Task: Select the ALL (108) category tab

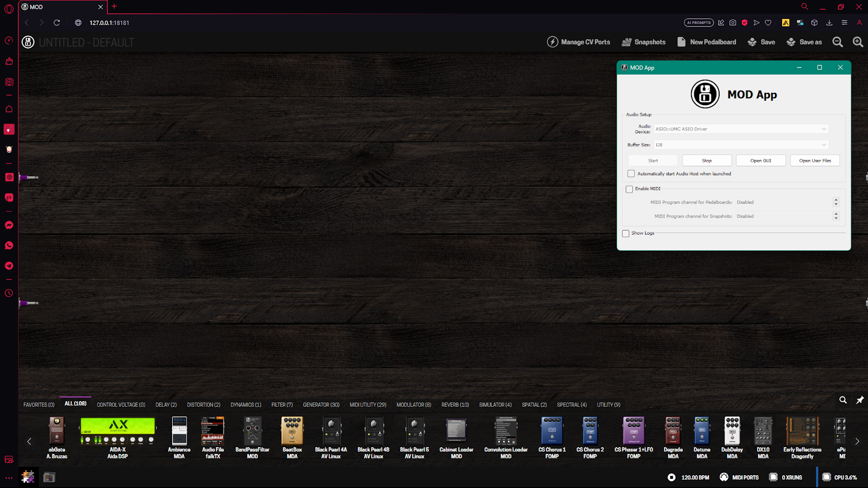Action: pos(76,404)
